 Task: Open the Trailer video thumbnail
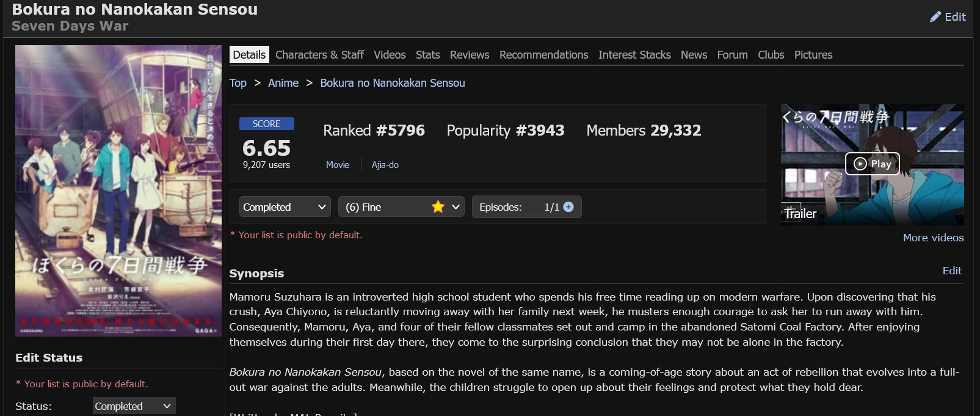click(x=873, y=164)
